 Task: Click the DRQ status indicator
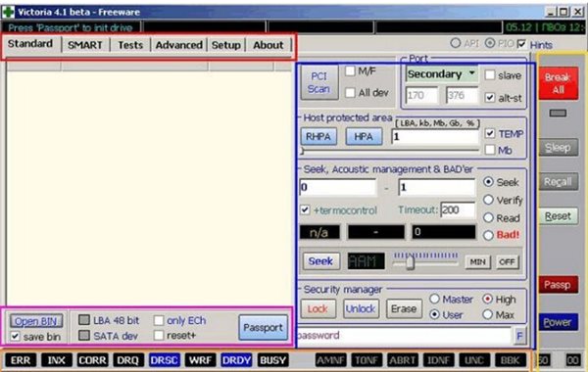pos(127,360)
